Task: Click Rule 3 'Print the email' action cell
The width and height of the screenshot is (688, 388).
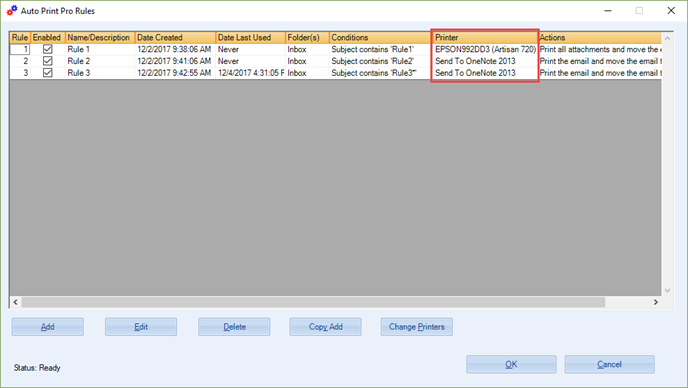Action: tap(600, 73)
